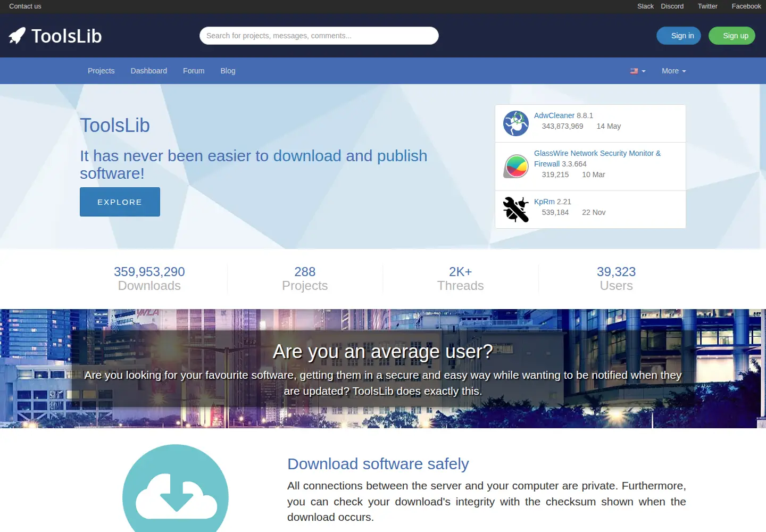Image resolution: width=766 pixels, height=532 pixels.
Task: Open GlassWire Network Security Monitor link
Action: click(597, 159)
